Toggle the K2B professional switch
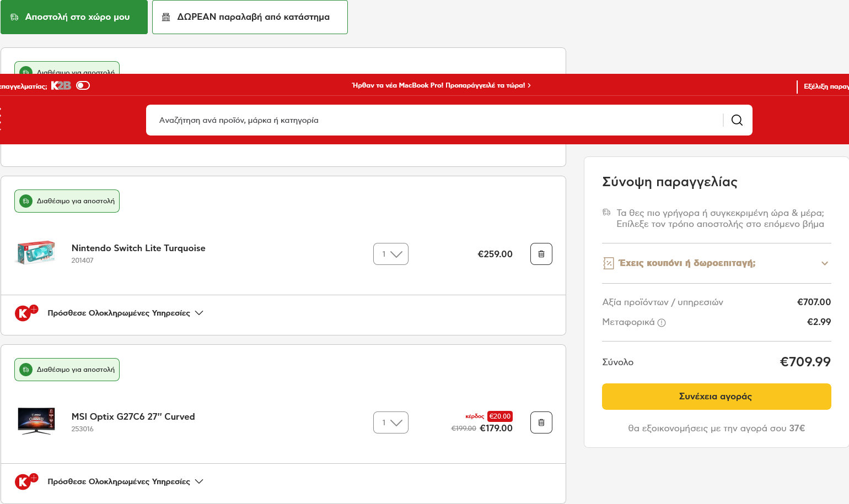 pos(83,85)
